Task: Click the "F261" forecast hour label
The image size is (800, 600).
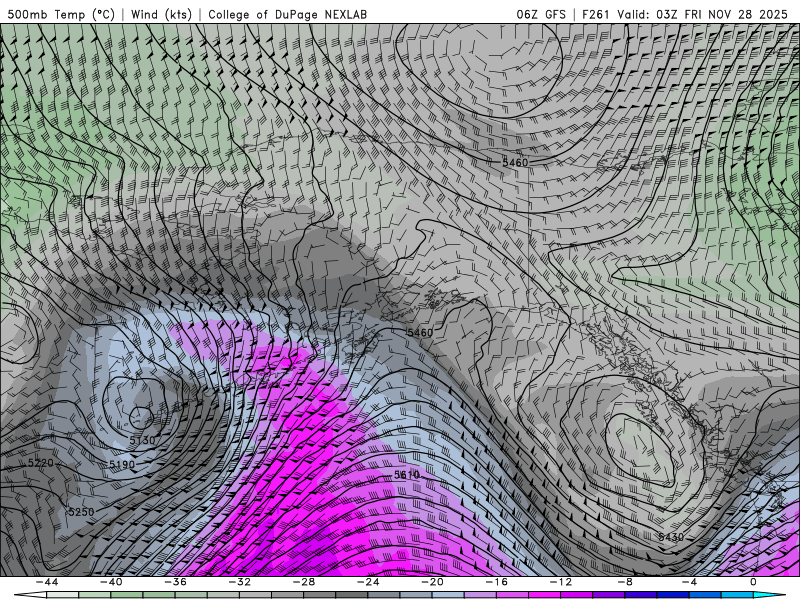Action: (595, 14)
